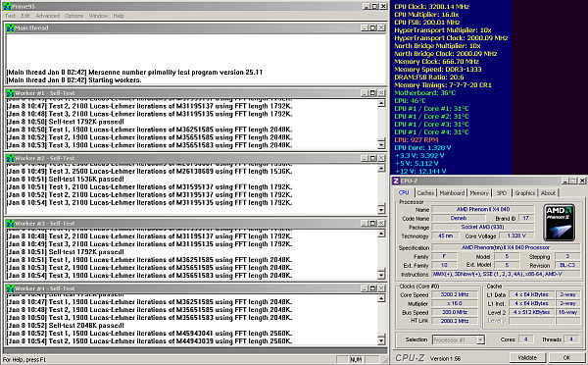Click 'For Help, press F1' status bar text
The height and width of the screenshot is (365, 588).
coord(24,360)
